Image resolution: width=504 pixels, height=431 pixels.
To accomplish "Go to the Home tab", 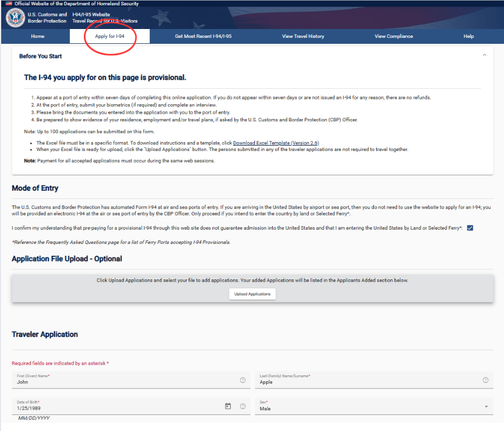I will point(38,36).
